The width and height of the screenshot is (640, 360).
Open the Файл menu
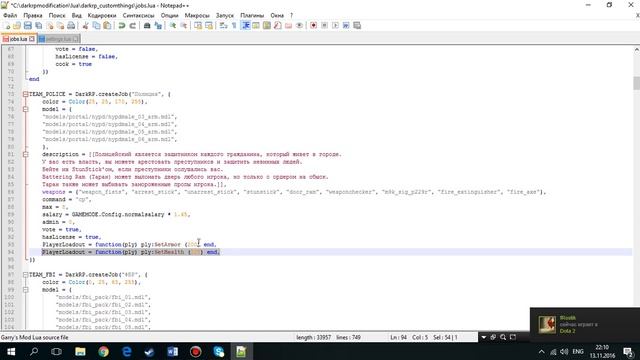point(10,15)
